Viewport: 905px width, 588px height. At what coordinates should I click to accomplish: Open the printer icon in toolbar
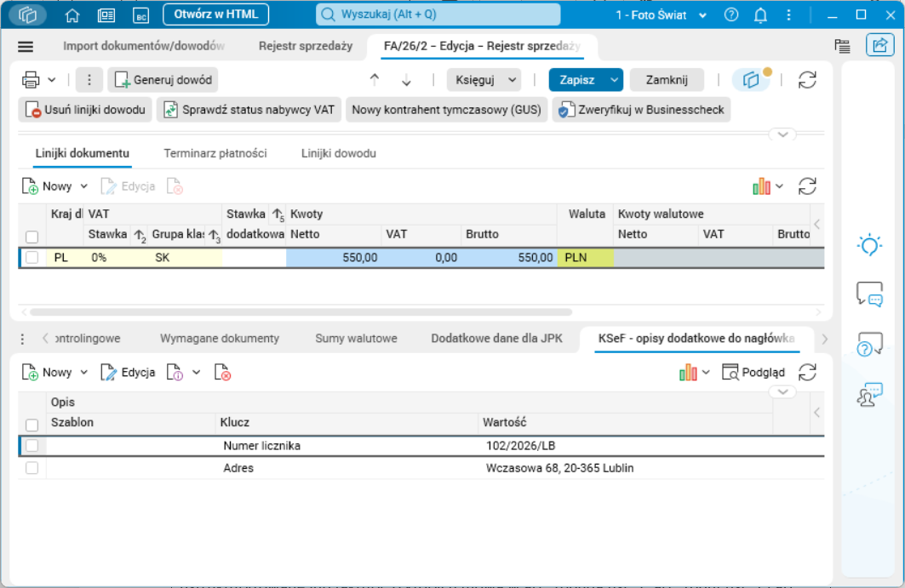[31, 80]
